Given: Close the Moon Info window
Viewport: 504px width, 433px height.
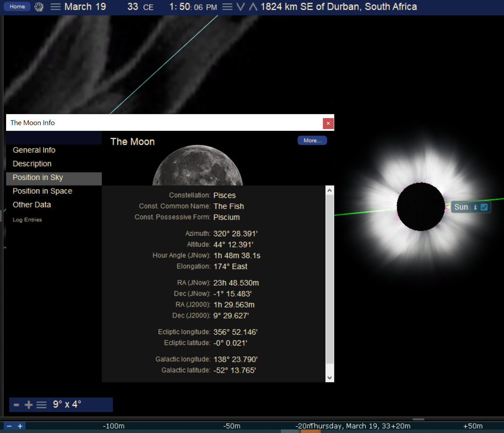Looking at the screenshot, I should tap(328, 123).
